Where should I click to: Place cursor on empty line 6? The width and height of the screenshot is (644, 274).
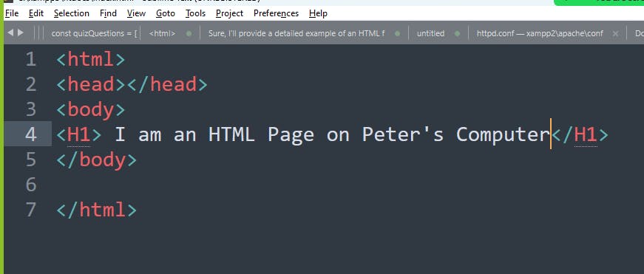[328, 185]
